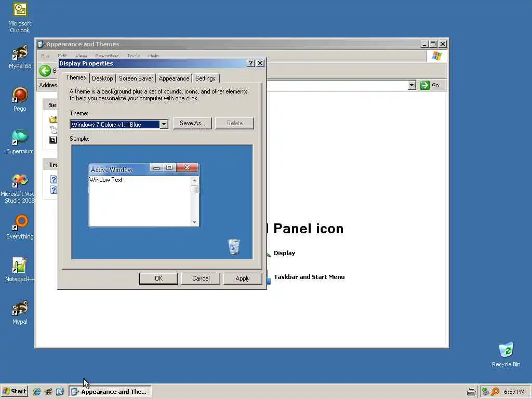Viewport: 532px width, 399px height.
Task: Open the File menu in Appearance and Themes
Action: click(x=45, y=56)
